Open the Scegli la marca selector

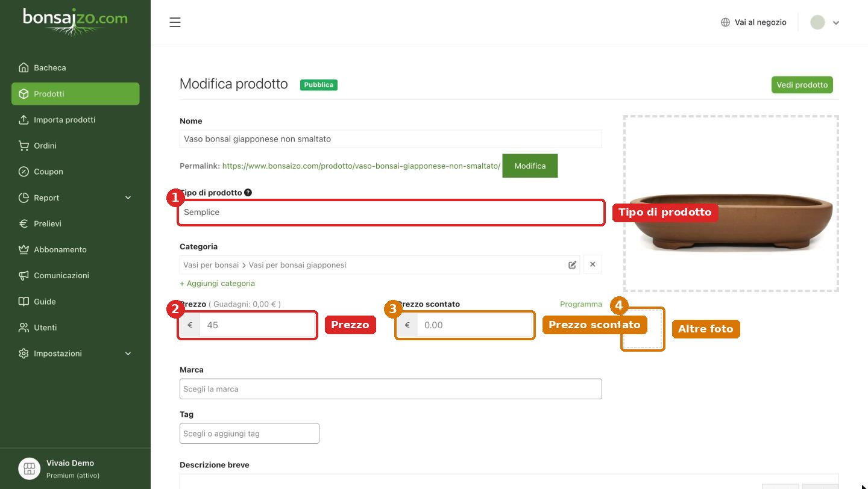391,389
